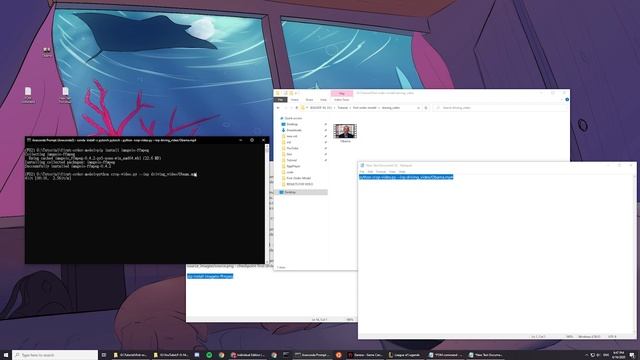Open the recent locations dropdown beside the Forward arrow
Image resolution: width=640 pixels, height=360 pixels.
click(x=291, y=108)
